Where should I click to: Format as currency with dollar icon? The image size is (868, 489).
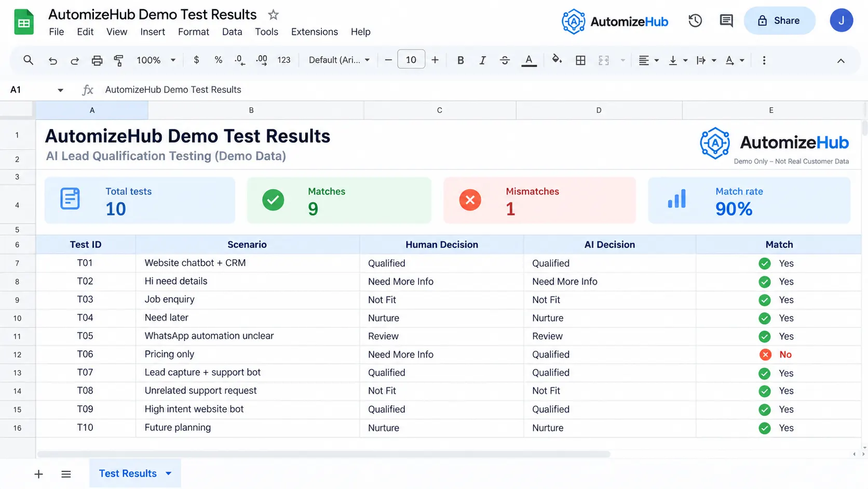coord(196,60)
